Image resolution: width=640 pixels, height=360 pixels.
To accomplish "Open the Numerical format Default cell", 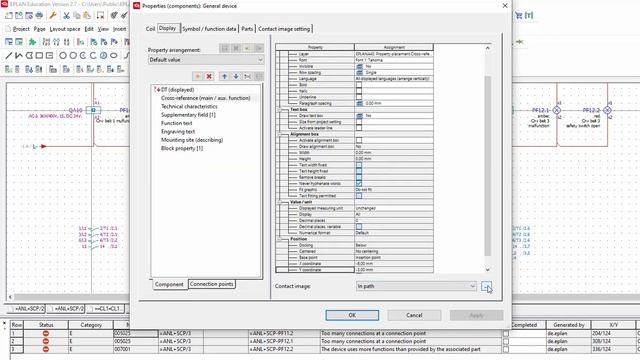I will coord(393,233).
